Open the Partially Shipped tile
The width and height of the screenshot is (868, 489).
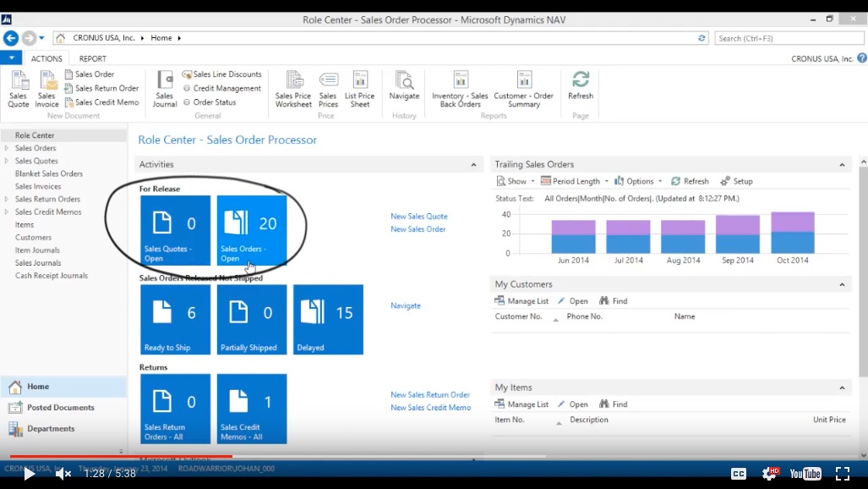[x=252, y=319]
